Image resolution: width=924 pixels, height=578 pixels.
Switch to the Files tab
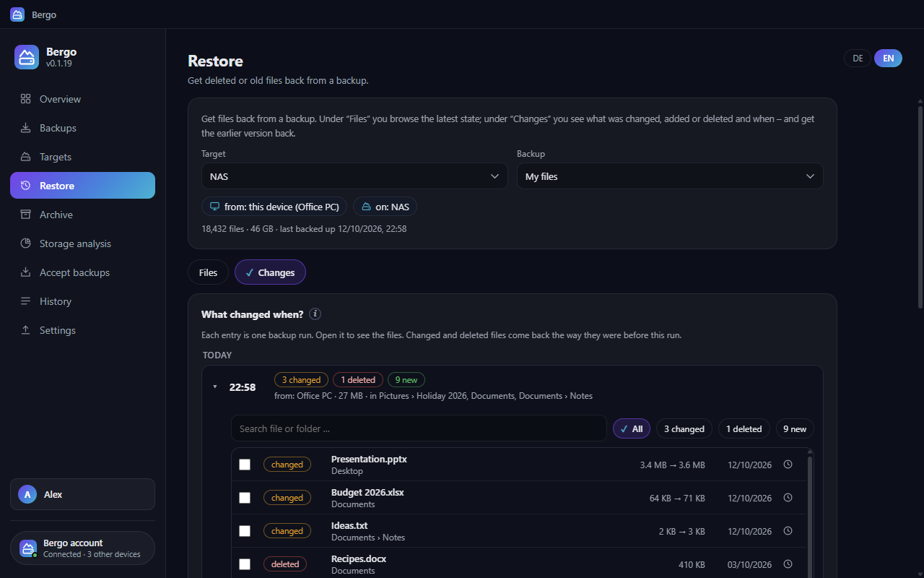pos(208,272)
